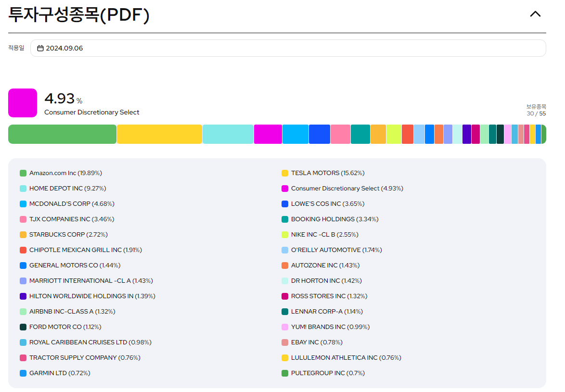565x392 pixels.
Task: Click the Amazon.com Inc (19.89%) legend entry
Action: click(61, 173)
